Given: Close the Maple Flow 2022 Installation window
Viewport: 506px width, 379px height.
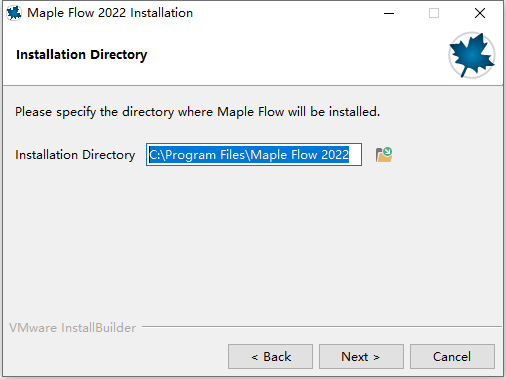Looking at the screenshot, I should pyautogui.click(x=480, y=13).
